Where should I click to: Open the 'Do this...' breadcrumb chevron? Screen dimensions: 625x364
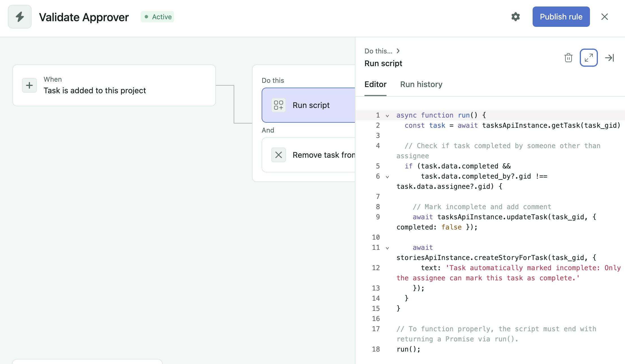tap(398, 51)
